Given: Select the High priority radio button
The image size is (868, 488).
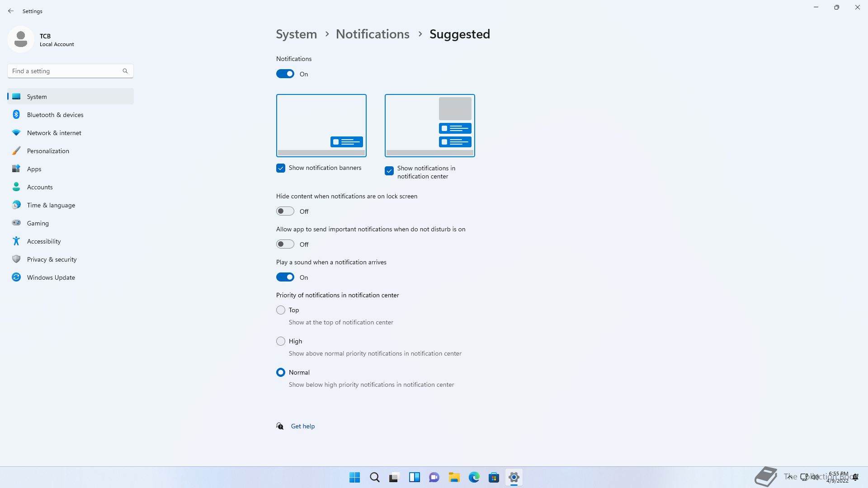Looking at the screenshot, I should [281, 341].
